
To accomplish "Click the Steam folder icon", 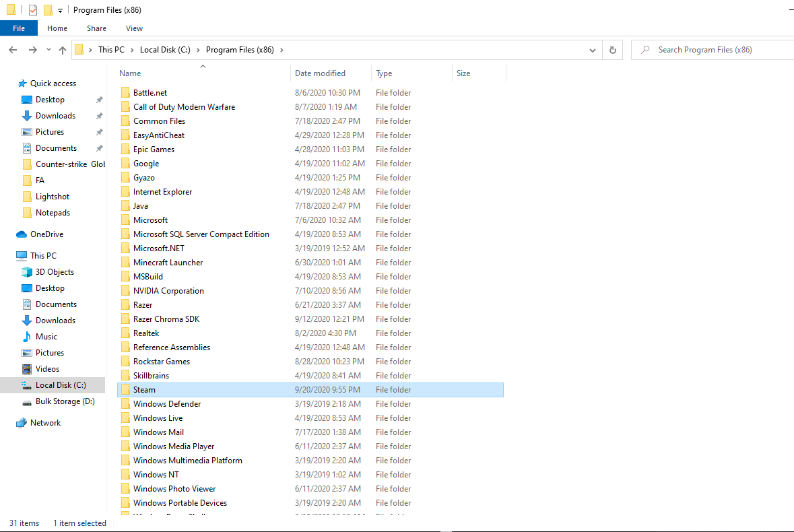I will 125,390.
